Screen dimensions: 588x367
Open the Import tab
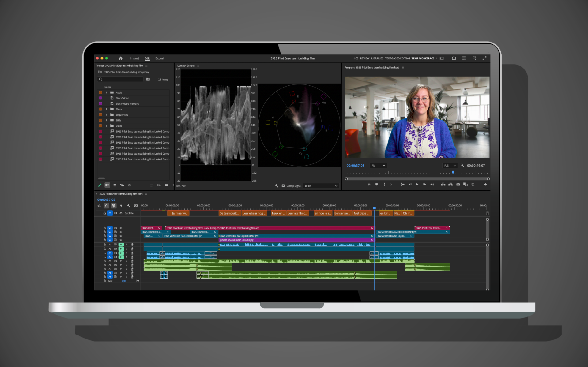[x=134, y=58]
